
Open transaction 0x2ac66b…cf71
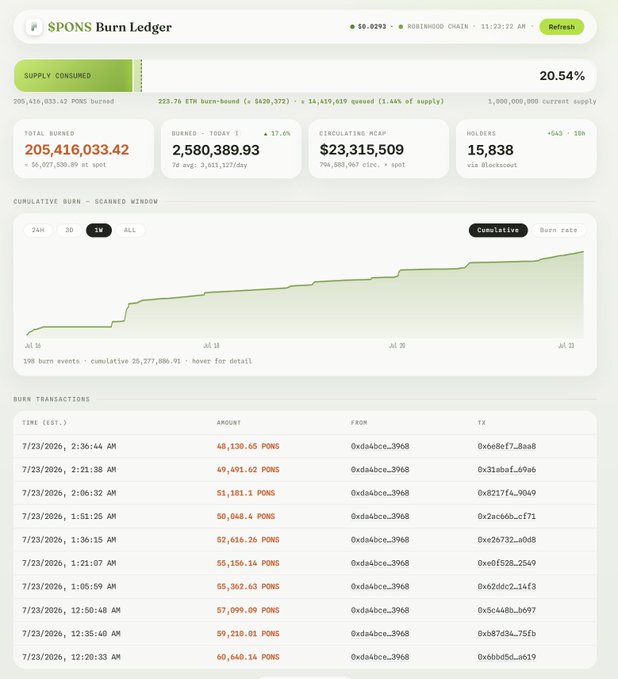[x=507, y=516]
